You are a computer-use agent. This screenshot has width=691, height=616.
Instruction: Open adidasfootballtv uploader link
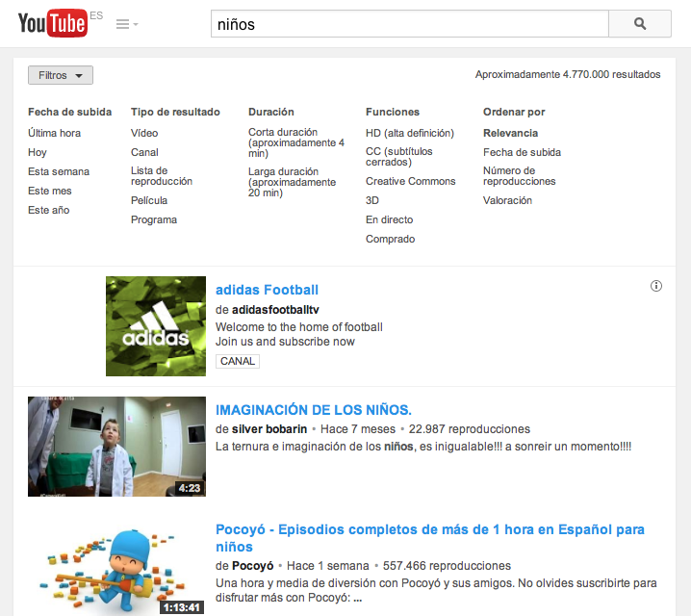(x=275, y=310)
